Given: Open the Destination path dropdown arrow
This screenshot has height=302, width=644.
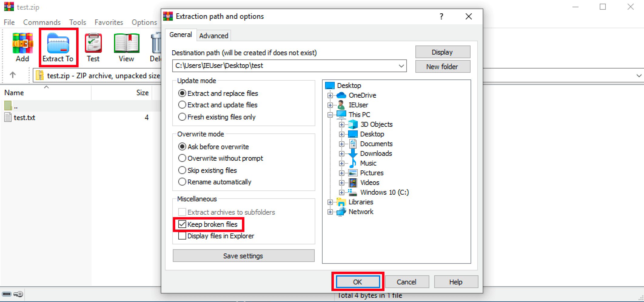Looking at the screenshot, I should (401, 66).
